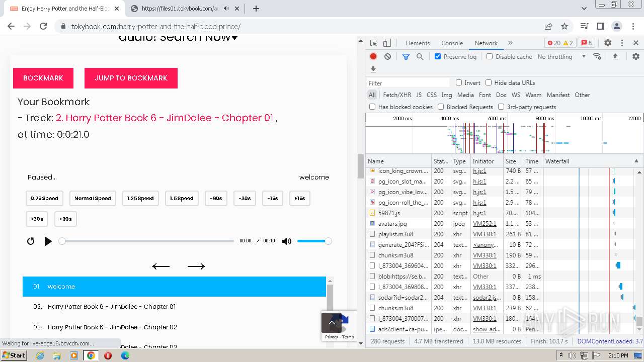Open DevTools main settings gear
The height and width of the screenshot is (362, 644).
(608, 43)
